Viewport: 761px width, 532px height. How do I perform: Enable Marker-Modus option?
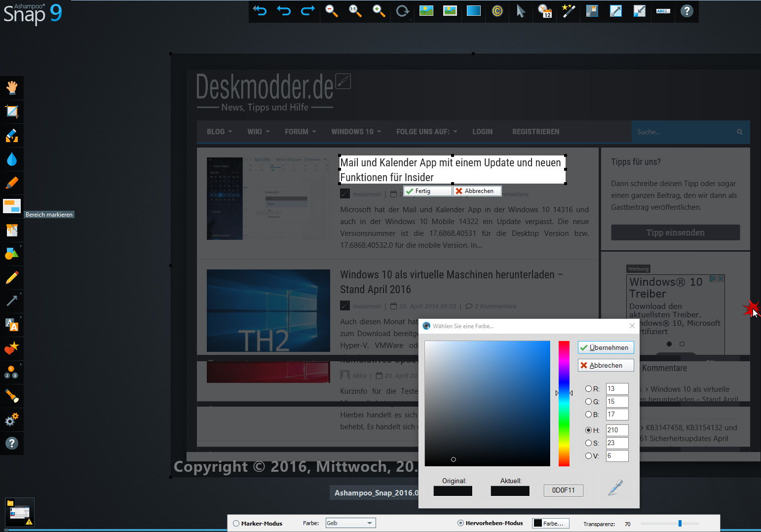[236, 524]
